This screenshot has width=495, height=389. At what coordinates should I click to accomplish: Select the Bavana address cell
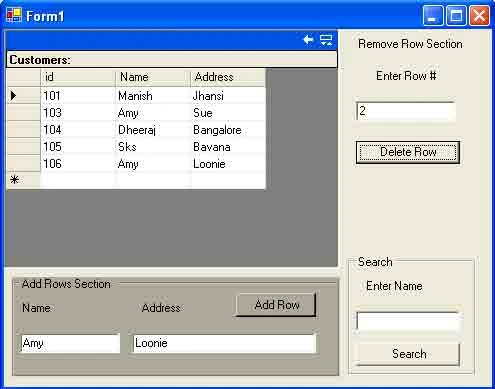pos(228,147)
